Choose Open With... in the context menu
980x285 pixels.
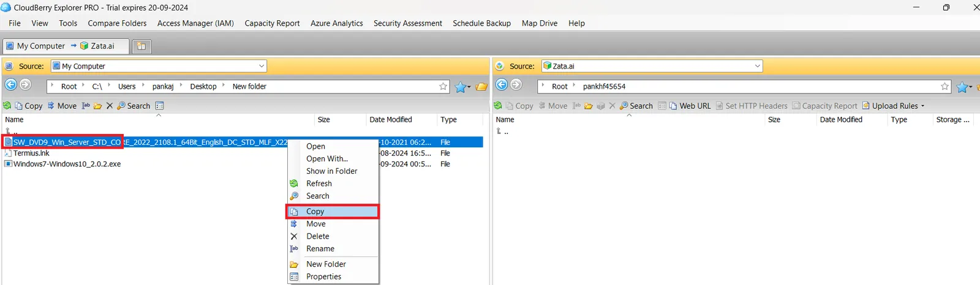pyautogui.click(x=333, y=158)
